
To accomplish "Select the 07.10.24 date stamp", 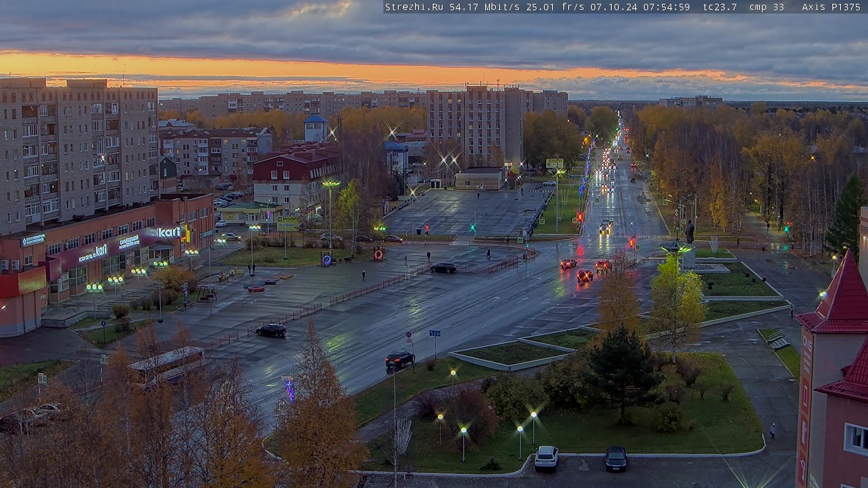I will (x=613, y=7).
